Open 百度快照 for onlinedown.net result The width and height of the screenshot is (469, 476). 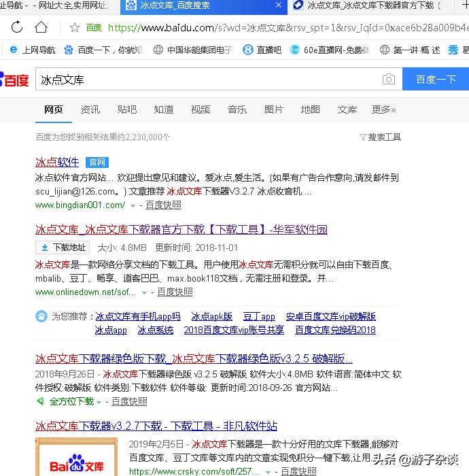coord(175,292)
